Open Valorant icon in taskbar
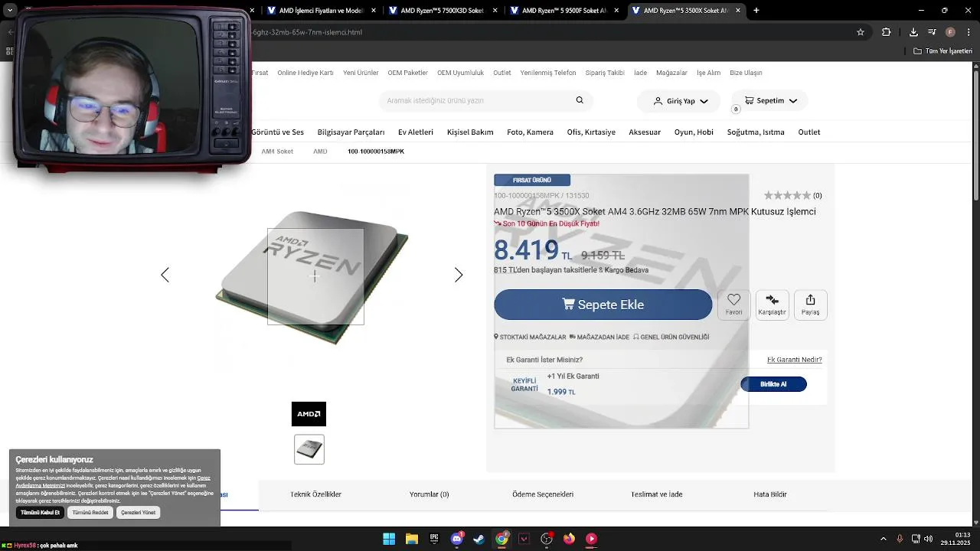 tap(524, 539)
